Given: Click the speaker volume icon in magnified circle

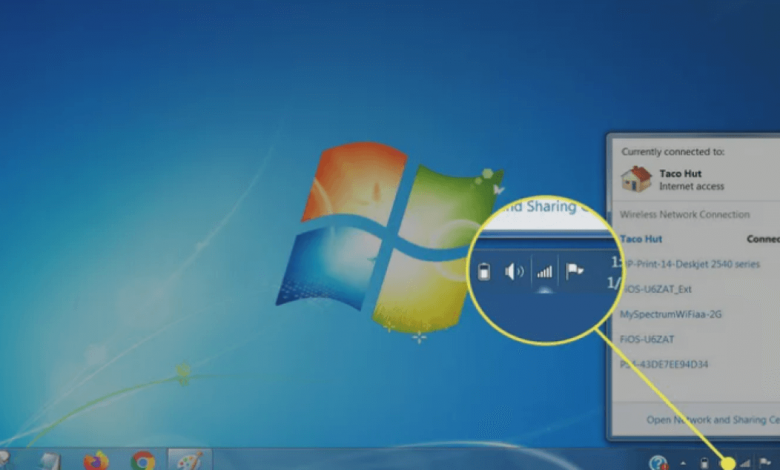Looking at the screenshot, I should click(514, 271).
